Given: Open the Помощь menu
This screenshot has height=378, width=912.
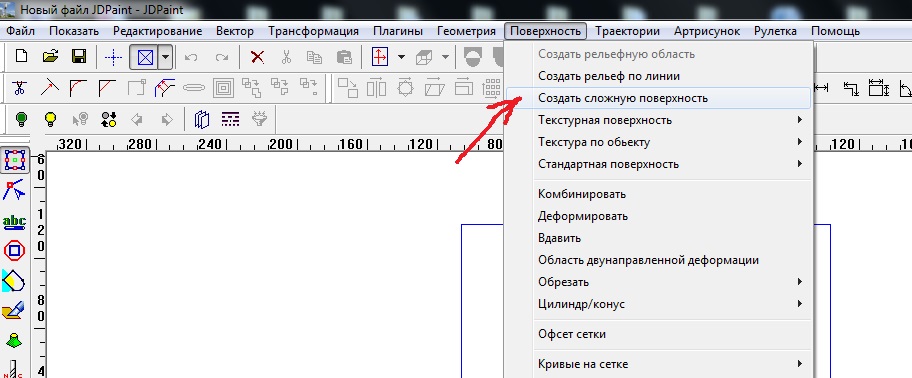Looking at the screenshot, I should [835, 31].
